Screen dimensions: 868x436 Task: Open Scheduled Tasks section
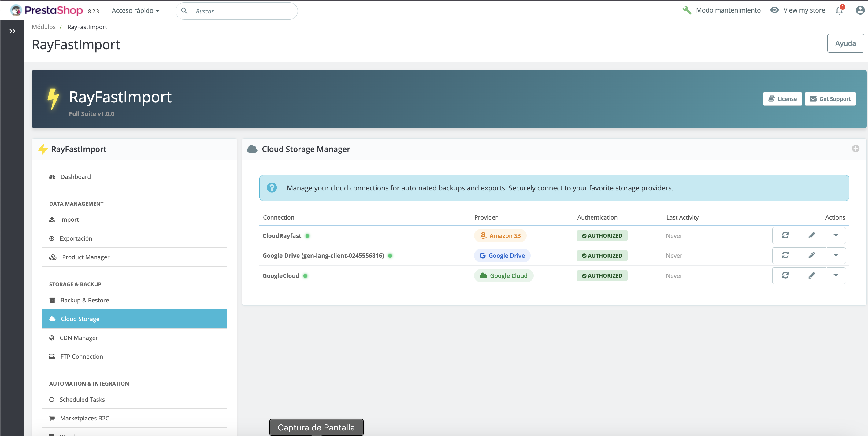tap(82, 399)
